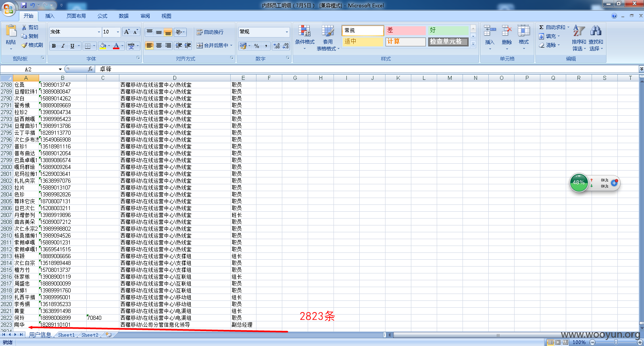Cut selection using the 剪切 scissors icon
644x346 pixels.
30,27
